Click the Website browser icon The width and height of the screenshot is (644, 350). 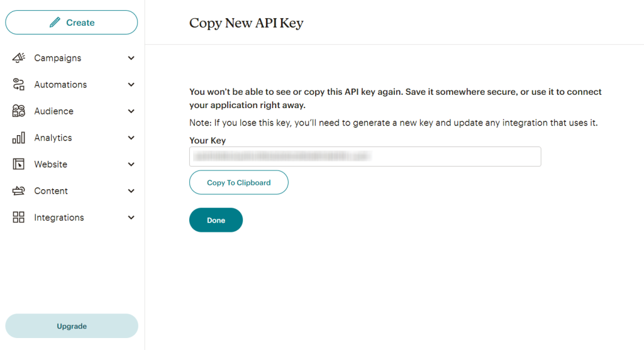pos(19,165)
